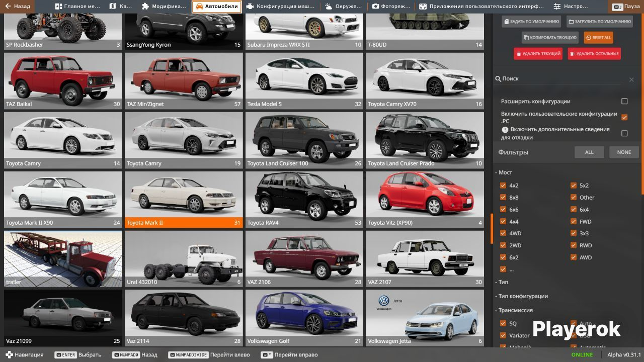This screenshot has width=644, height=362.
Task: Click the ENTER Выбрать key hint
Action: coord(78,355)
